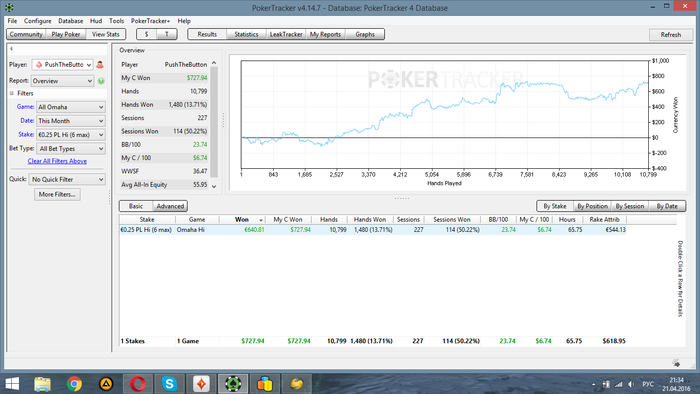The image size is (700, 394).
Task: Switch to cash game mode ($)
Action: pos(146,34)
